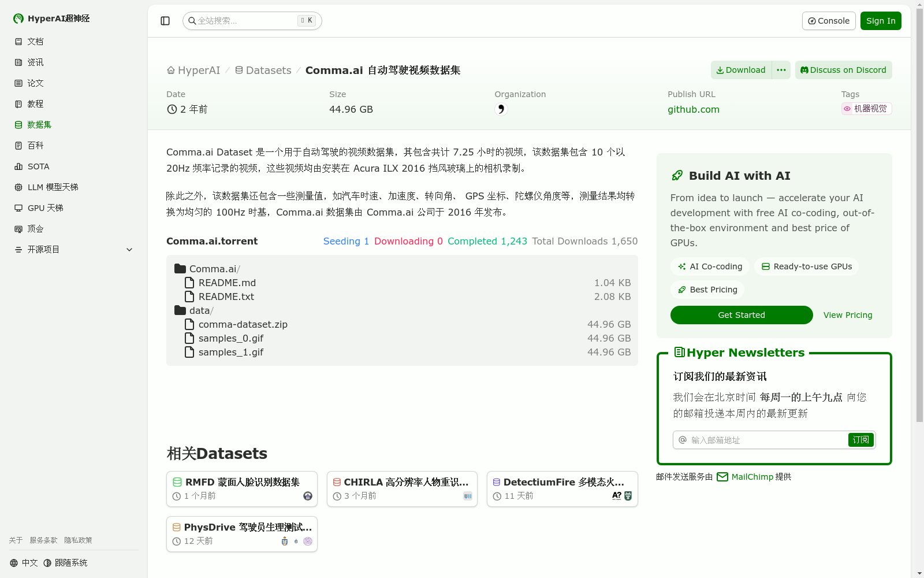Click RMFD card organization avatar
This screenshot has height=578, width=924.
pyautogui.click(x=308, y=496)
